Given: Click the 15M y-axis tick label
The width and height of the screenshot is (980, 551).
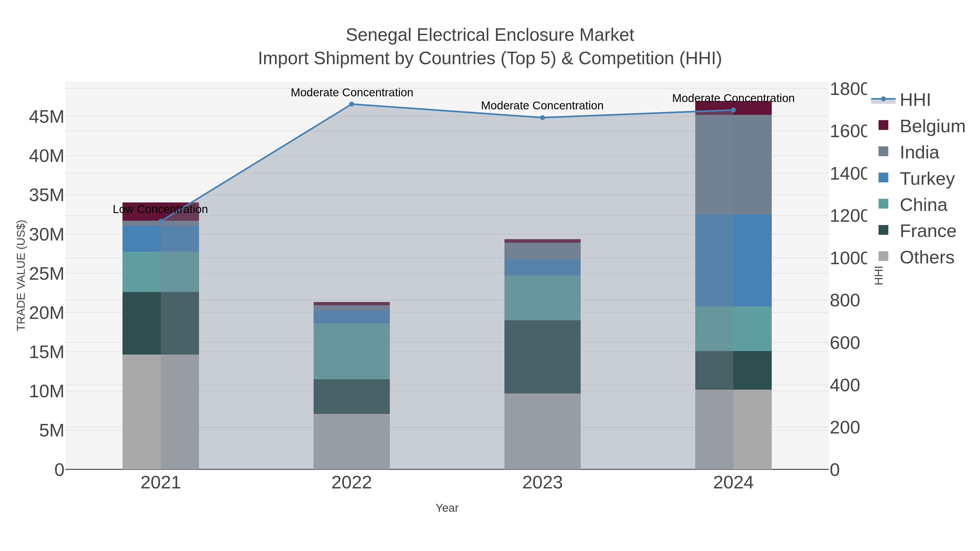Looking at the screenshot, I should click(46, 352).
